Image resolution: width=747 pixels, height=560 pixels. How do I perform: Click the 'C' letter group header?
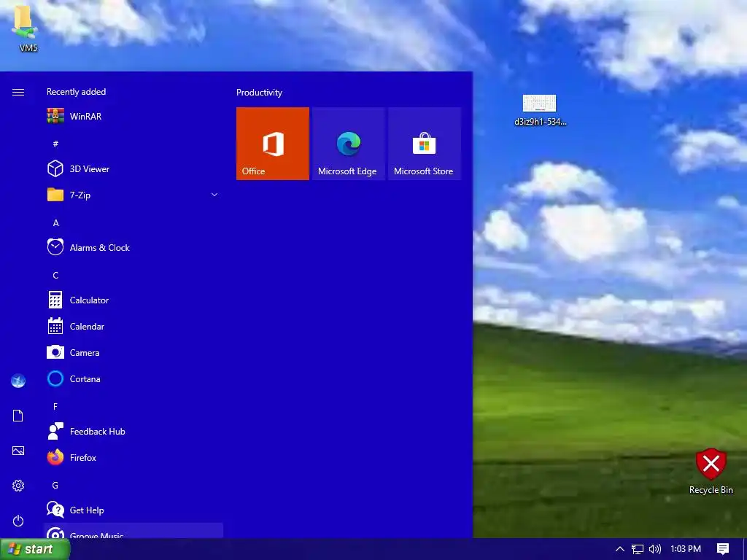55,275
